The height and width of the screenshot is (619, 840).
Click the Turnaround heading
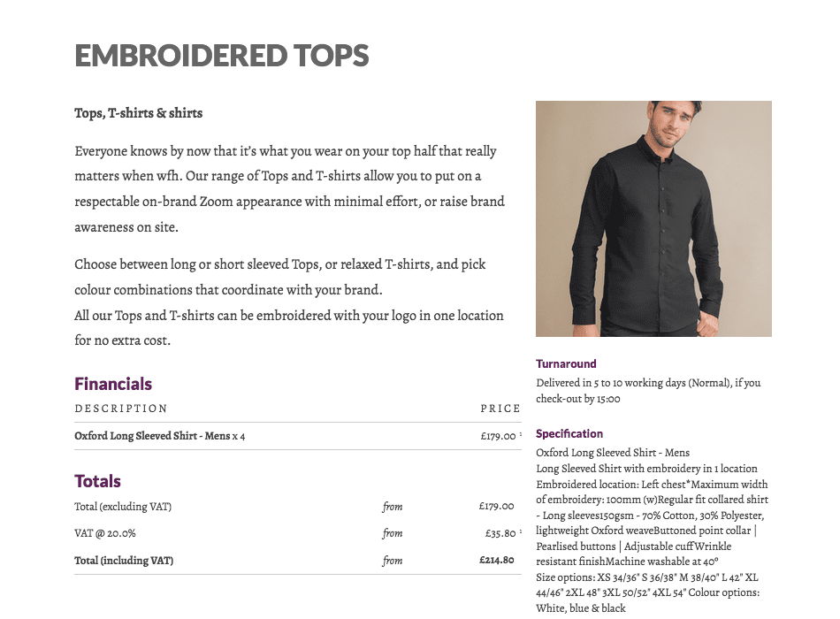(x=566, y=364)
